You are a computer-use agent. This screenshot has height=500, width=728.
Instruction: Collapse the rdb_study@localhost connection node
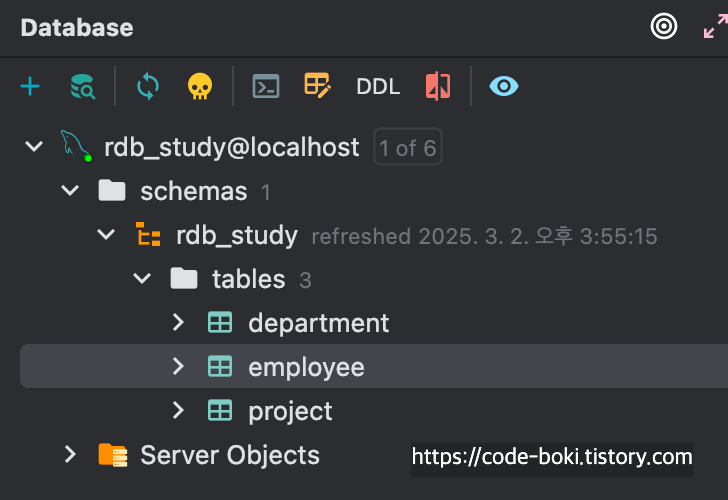[34, 147]
